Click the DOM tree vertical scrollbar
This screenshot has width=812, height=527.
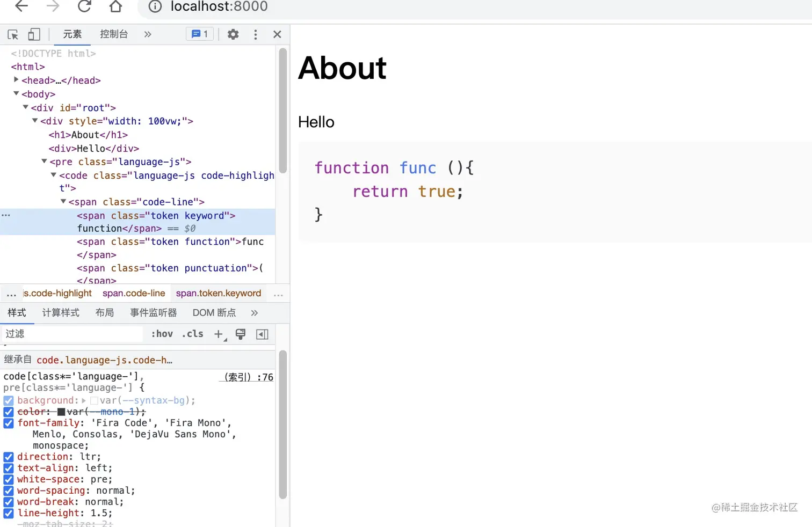click(283, 110)
